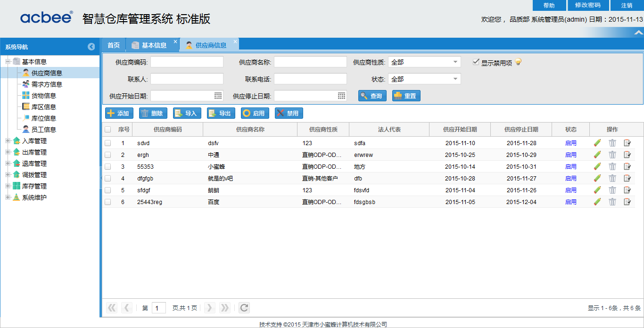Click the 添加 add button
This screenshot has width=644, height=328.
pos(119,113)
